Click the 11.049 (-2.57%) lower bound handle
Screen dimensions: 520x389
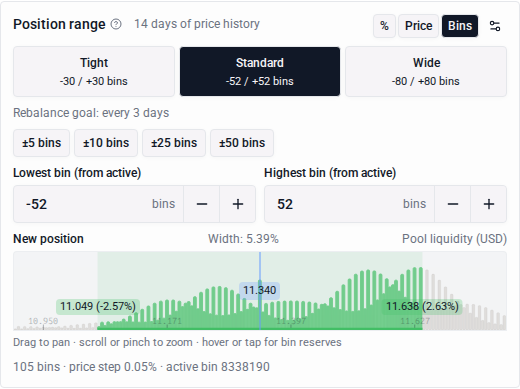[x=98, y=306]
